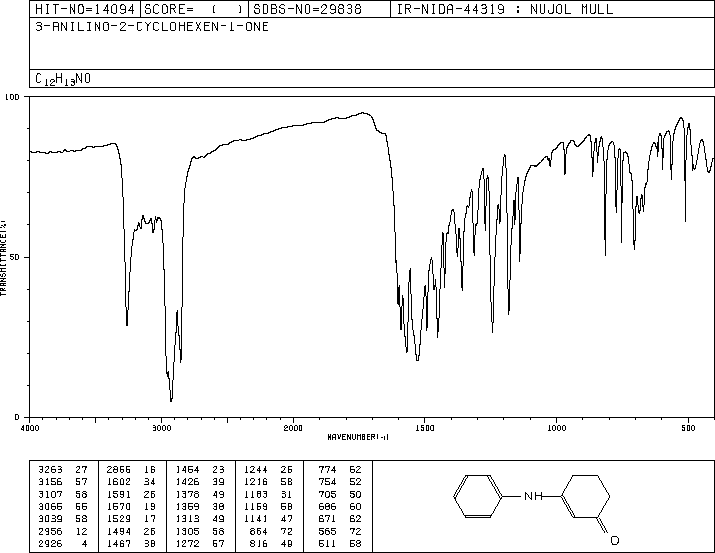Viewport: 715px width, 553px height.
Task: Select peak table entry 1272
Action: pyautogui.click(x=187, y=543)
